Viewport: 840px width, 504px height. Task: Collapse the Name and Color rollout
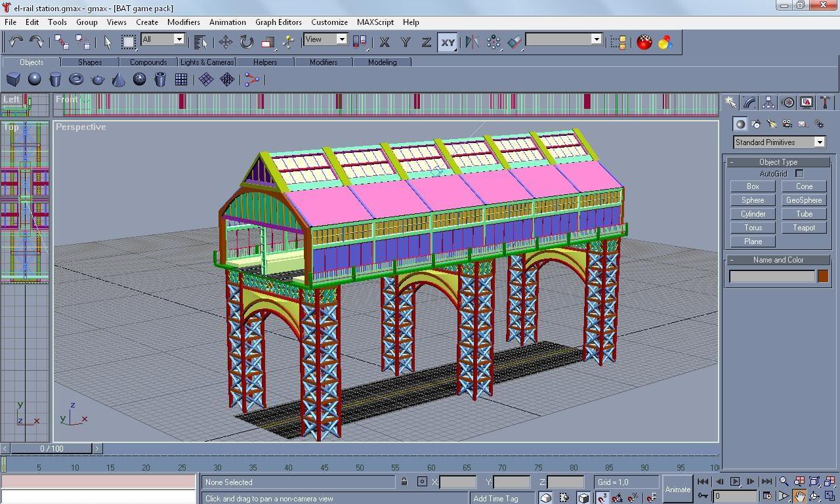tap(778, 260)
